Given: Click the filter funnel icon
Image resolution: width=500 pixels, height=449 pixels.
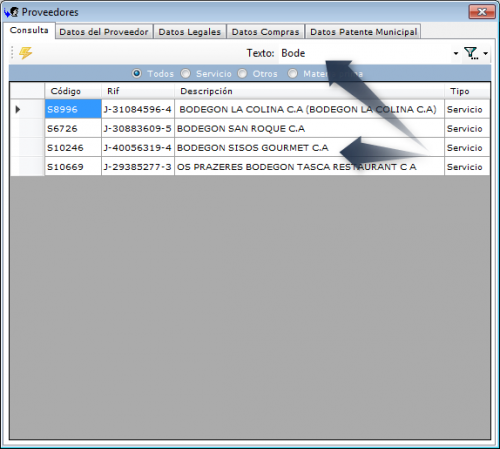Looking at the screenshot, I should pos(471,53).
